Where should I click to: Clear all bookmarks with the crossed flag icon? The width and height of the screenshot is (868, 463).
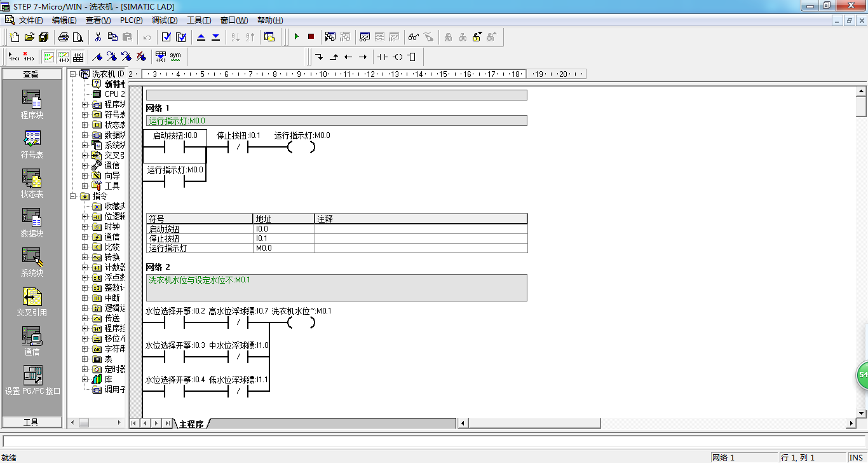pyautogui.click(x=141, y=57)
